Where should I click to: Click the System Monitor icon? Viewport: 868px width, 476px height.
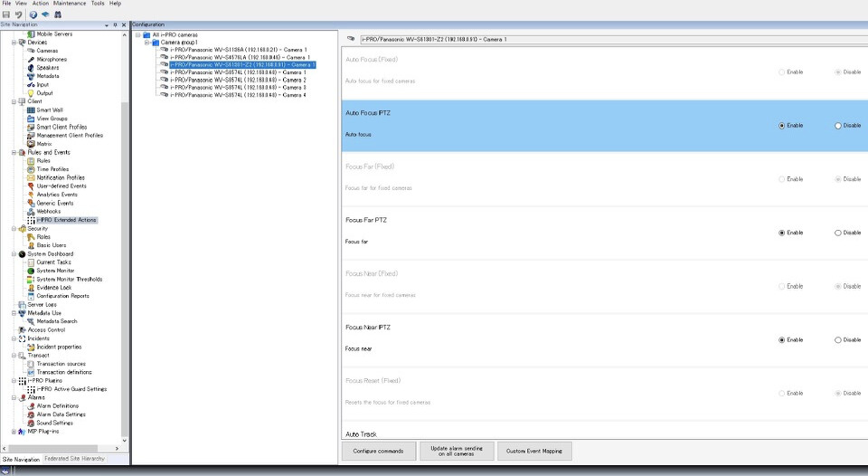(31, 271)
